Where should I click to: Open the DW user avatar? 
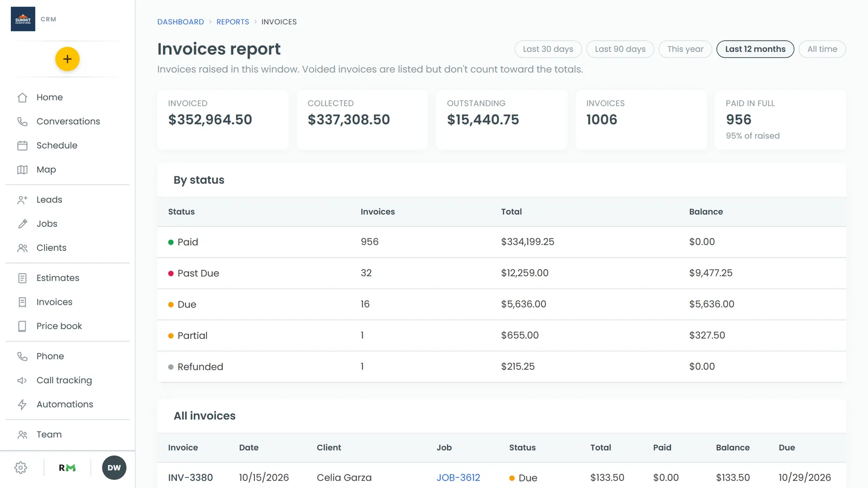[114, 468]
